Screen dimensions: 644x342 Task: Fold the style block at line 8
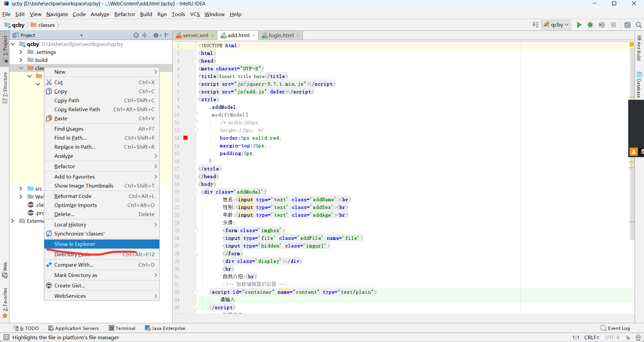click(196, 99)
